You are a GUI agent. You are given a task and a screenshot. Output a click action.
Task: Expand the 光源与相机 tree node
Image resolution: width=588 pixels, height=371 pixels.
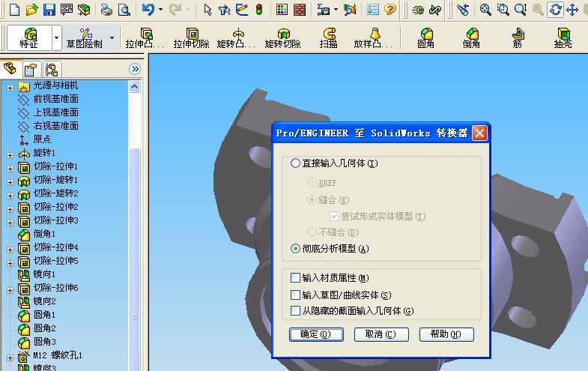[10, 88]
